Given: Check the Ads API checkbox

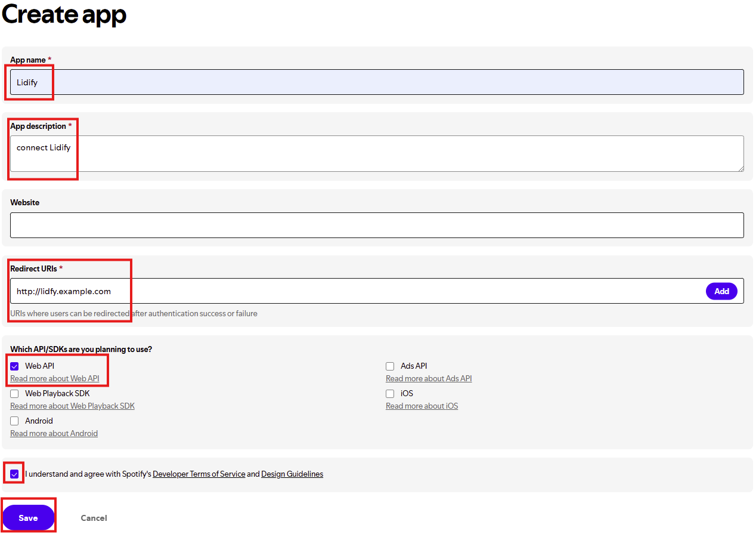Looking at the screenshot, I should coord(390,366).
